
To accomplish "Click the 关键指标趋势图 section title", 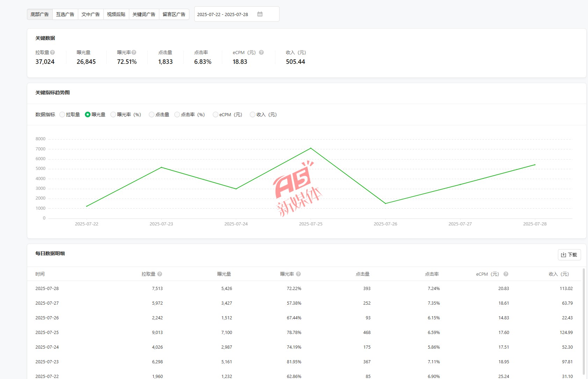I will click(52, 92).
